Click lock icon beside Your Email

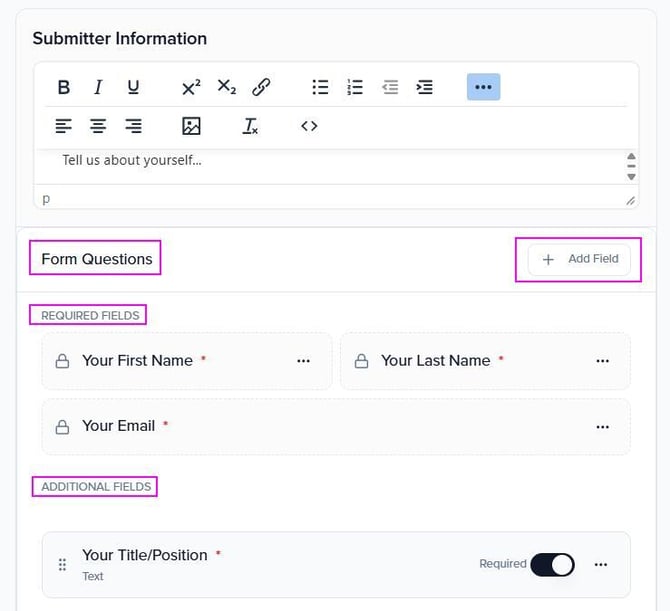62,426
